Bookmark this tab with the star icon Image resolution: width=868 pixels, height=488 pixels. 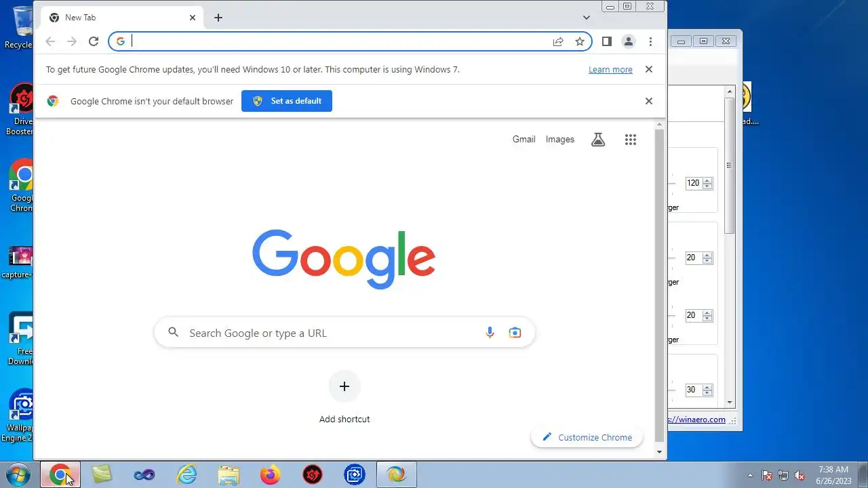tap(580, 41)
